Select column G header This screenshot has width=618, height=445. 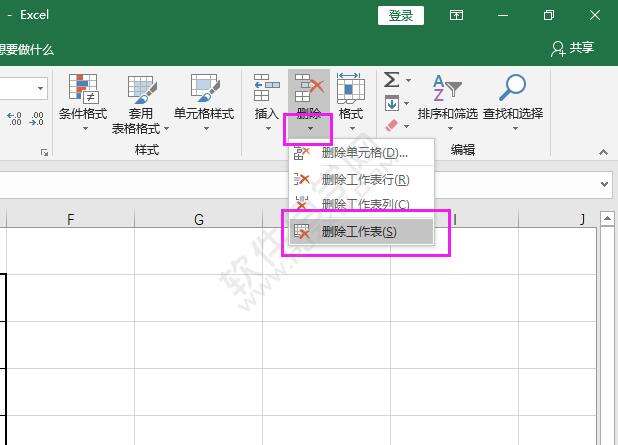click(x=199, y=219)
